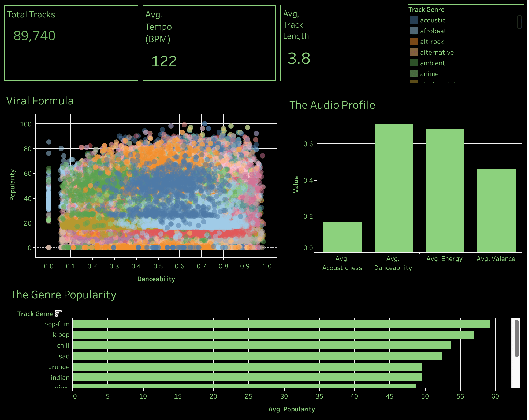Click the alt-rock legend color square

pos(414,42)
